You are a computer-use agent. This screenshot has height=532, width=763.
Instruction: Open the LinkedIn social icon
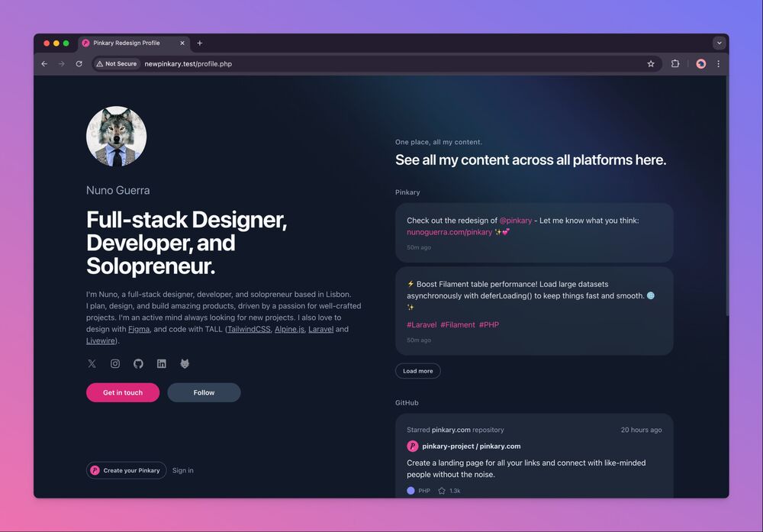162,363
